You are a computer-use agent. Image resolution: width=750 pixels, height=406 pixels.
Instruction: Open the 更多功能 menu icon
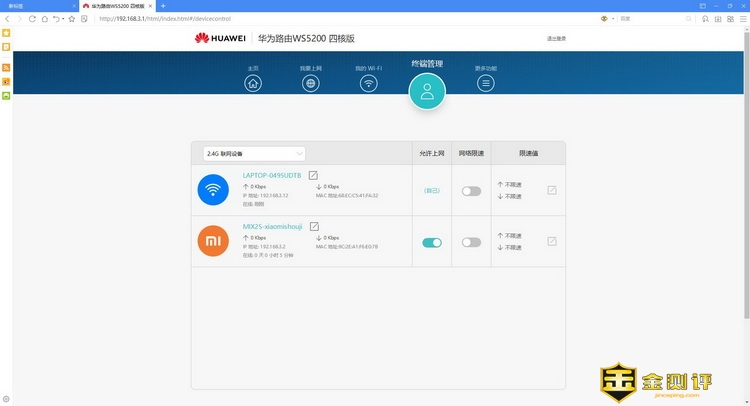486,83
